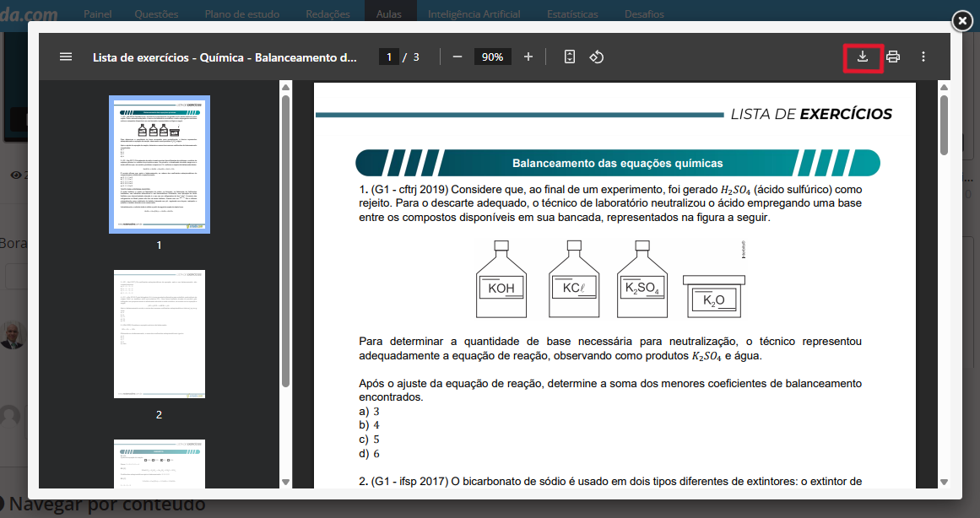This screenshot has width=980, height=518.
Task: Click the document vertical scrollbar thumb
Action: 944,125
